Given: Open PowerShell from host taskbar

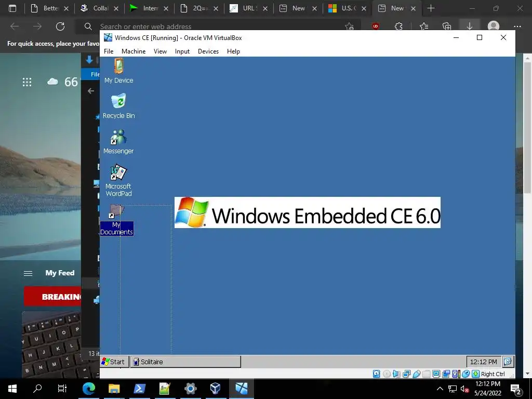Looking at the screenshot, I should click(139, 388).
